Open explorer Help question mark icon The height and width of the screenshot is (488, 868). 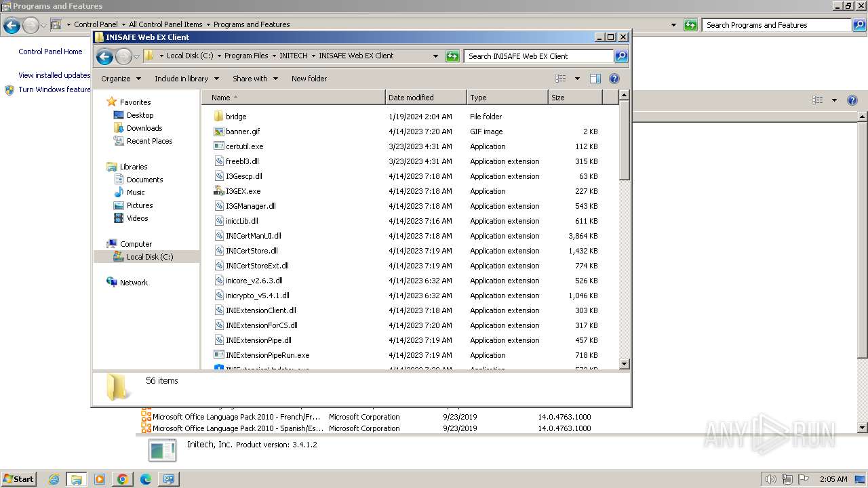click(614, 79)
